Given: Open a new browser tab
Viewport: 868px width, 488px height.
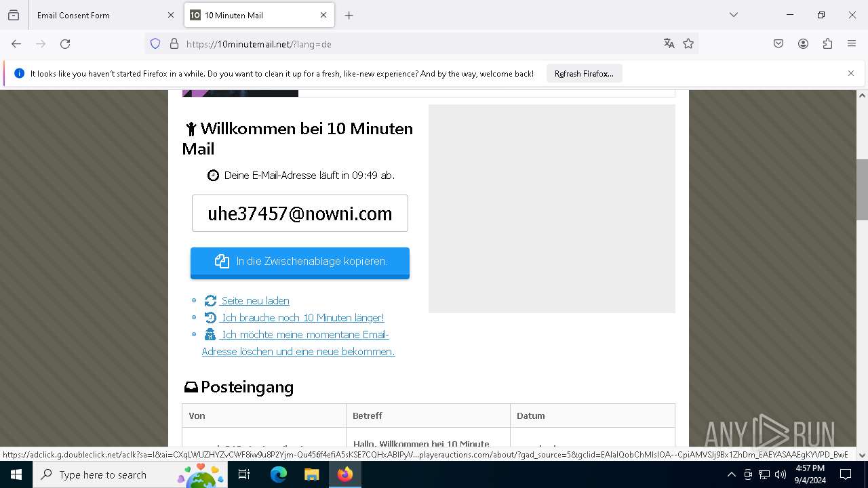Looking at the screenshot, I should pos(349,15).
